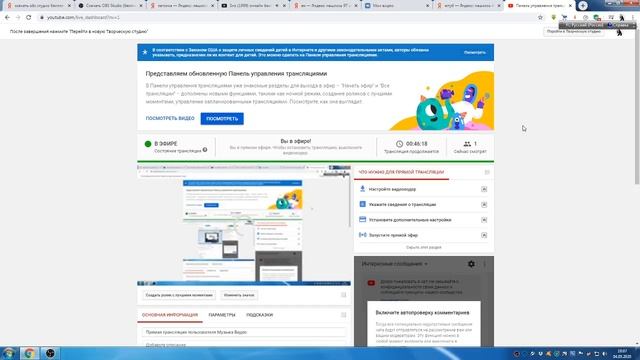640x360 pixels.
Task: Switch to the Скачать OBS Studio browser tab
Action: click(110, 6)
